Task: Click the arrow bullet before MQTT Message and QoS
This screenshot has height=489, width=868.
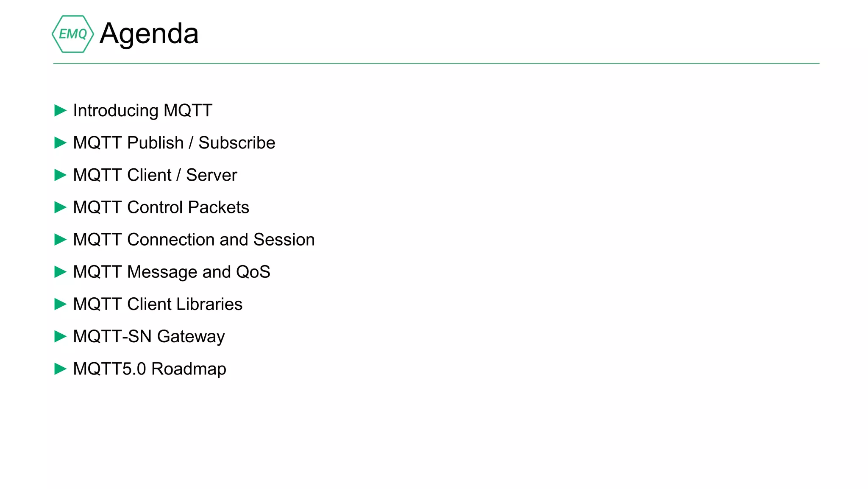Action: 60,272
